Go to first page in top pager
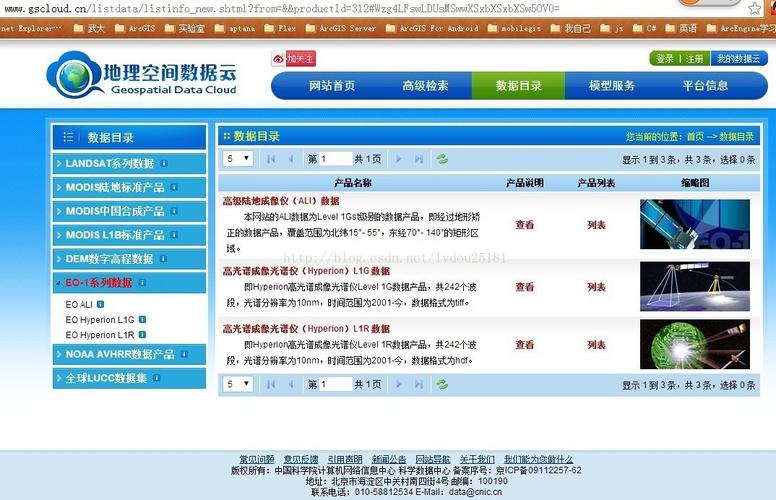Screen dimensions: 776x500 point(271,159)
